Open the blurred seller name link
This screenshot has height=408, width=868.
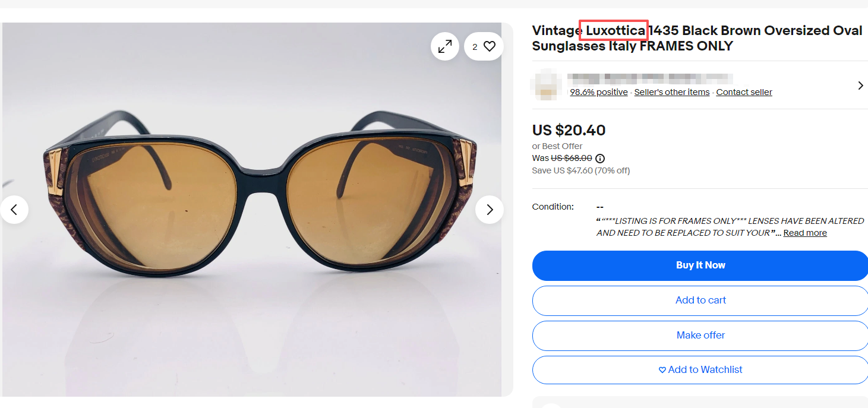[x=649, y=78]
